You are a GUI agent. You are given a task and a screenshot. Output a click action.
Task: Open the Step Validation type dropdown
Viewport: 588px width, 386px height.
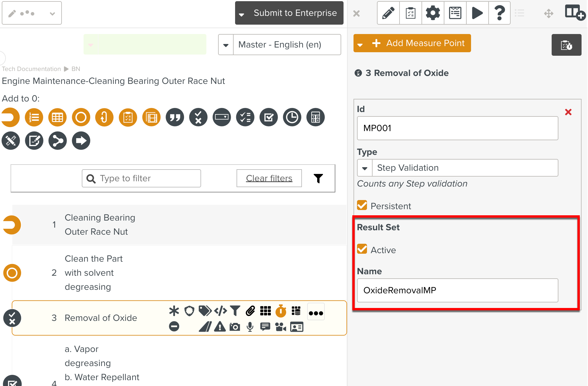(x=365, y=168)
